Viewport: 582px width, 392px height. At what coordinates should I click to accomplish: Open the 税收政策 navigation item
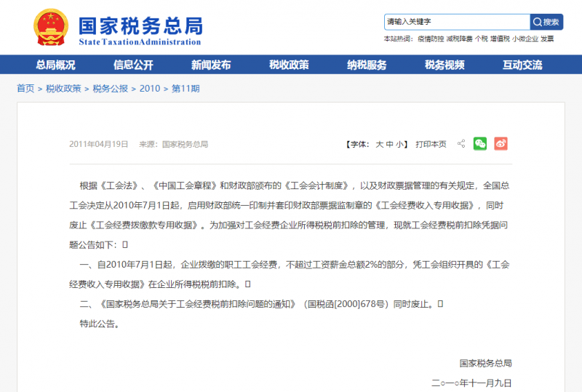click(289, 65)
